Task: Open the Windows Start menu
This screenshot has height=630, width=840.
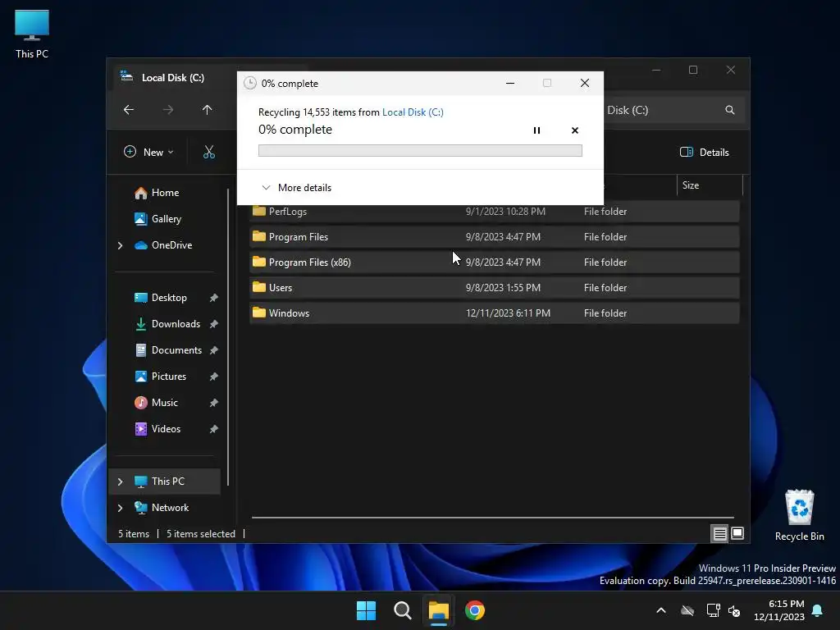Action: click(x=367, y=610)
